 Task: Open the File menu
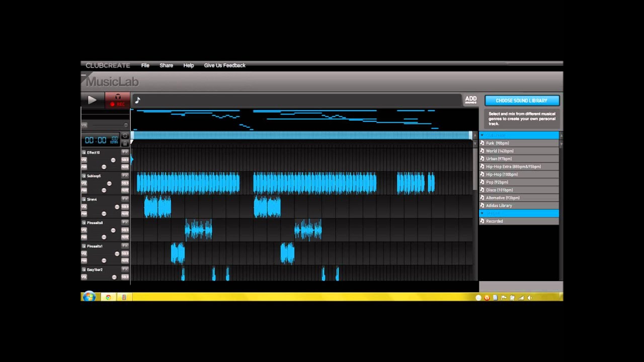point(145,65)
